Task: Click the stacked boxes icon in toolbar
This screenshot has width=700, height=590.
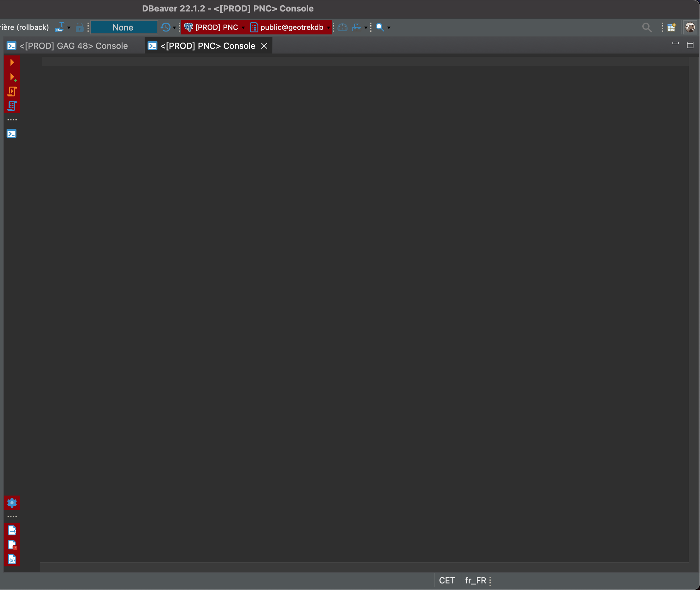Action: tap(357, 27)
